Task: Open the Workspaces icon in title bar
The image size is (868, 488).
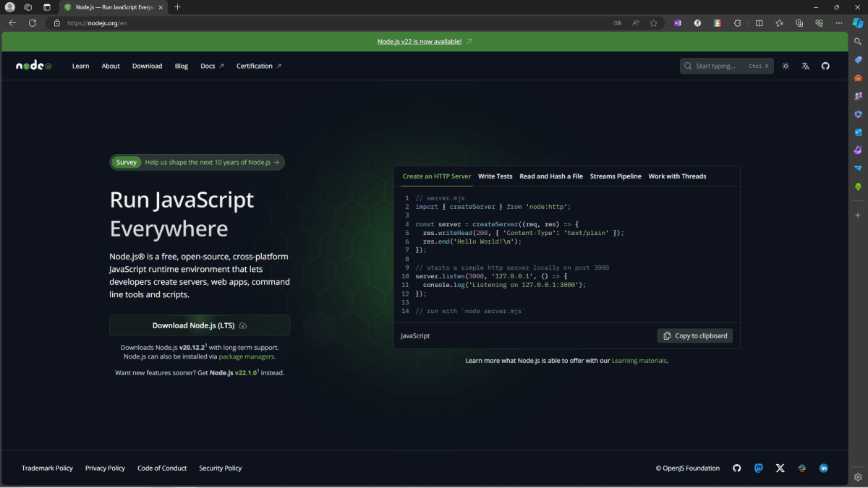Action: [28, 7]
